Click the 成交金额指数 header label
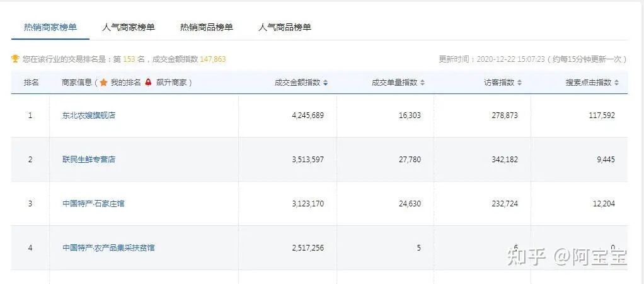The height and width of the screenshot is (284, 644). [297, 82]
